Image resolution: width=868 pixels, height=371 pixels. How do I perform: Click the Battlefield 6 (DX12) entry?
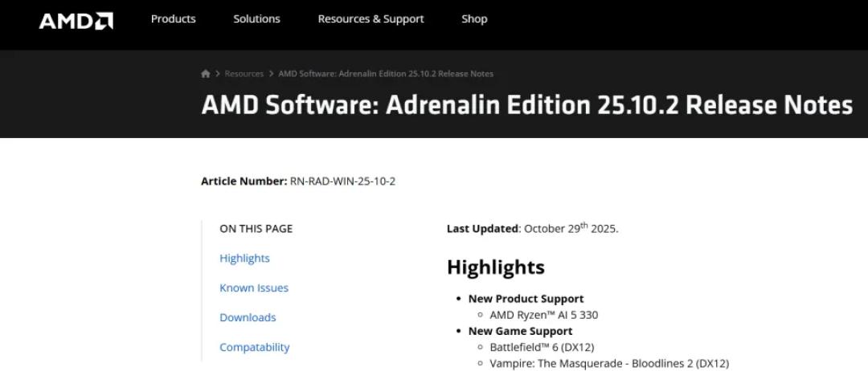tap(542, 347)
